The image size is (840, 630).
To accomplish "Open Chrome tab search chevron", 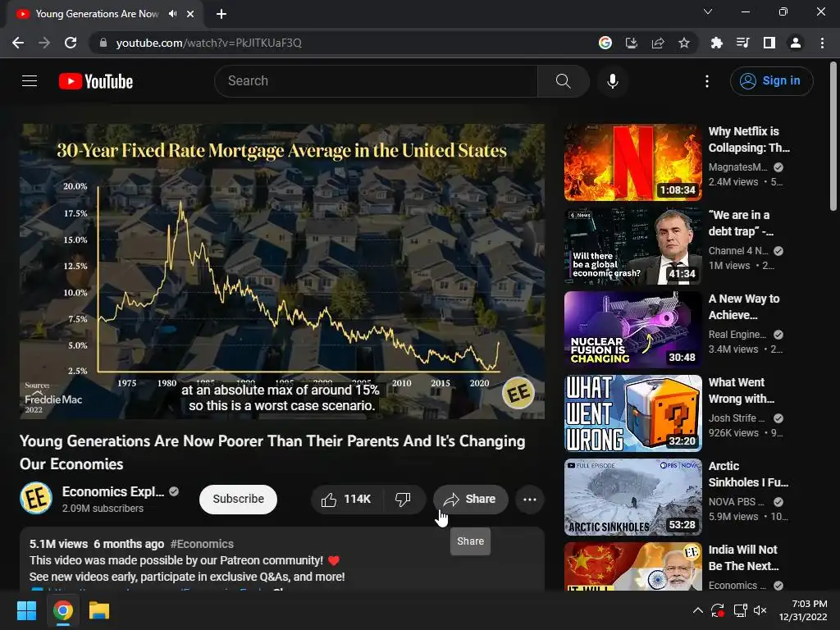I will coord(708,11).
